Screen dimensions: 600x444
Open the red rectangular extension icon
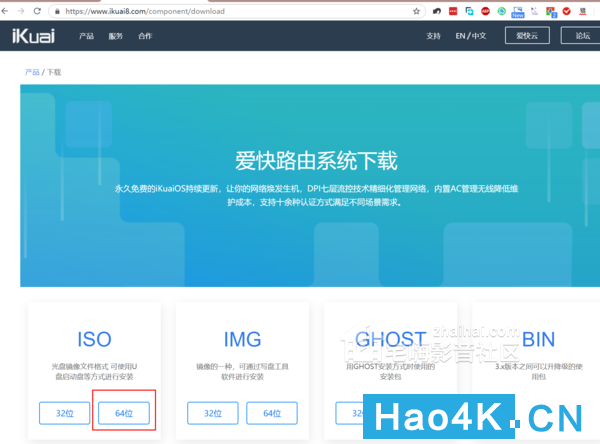click(453, 11)
